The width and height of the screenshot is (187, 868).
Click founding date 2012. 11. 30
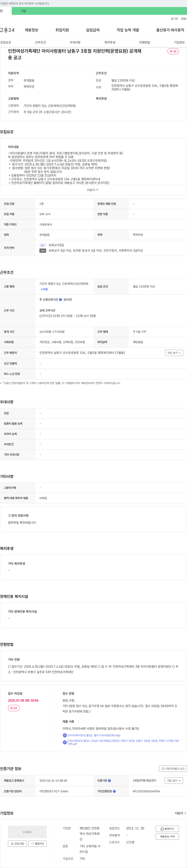(135, 828)
